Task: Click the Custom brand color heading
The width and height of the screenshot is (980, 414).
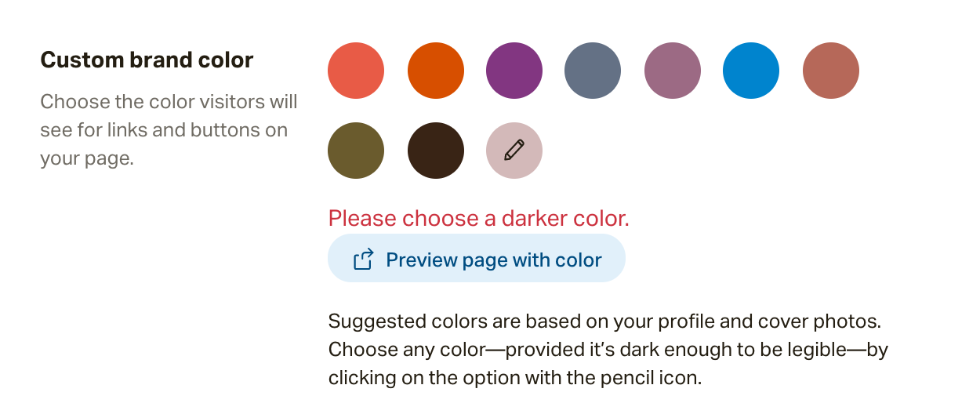Action: [147, 60]
